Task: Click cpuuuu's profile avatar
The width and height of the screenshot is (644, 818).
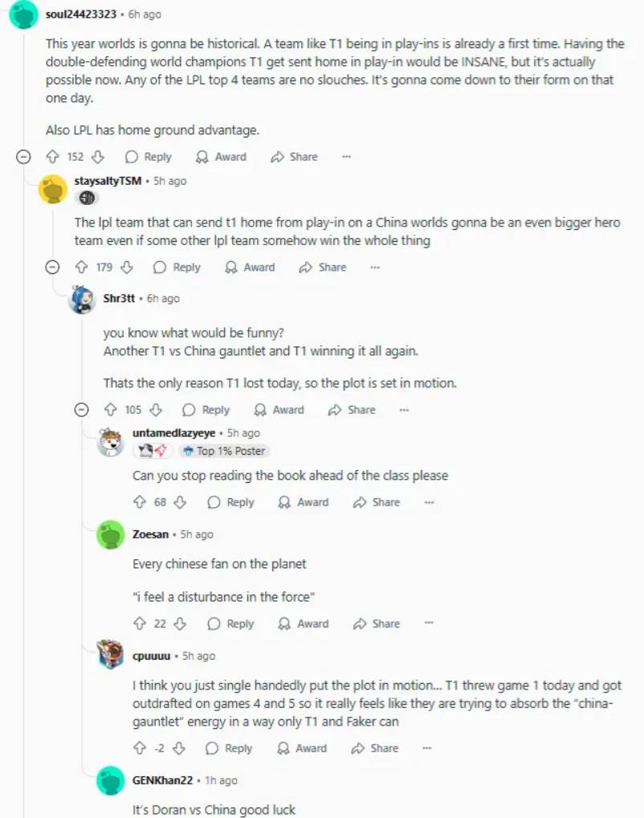Action: click(x=111, y=655)
